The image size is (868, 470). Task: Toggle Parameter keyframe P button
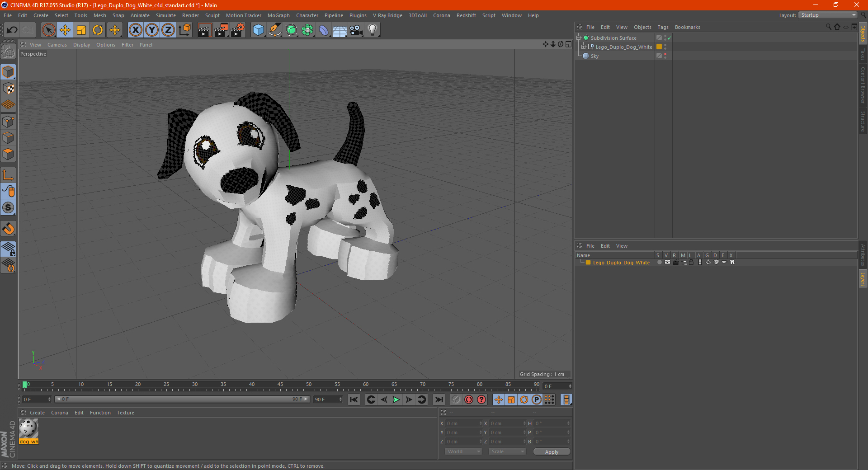point(537,399)
